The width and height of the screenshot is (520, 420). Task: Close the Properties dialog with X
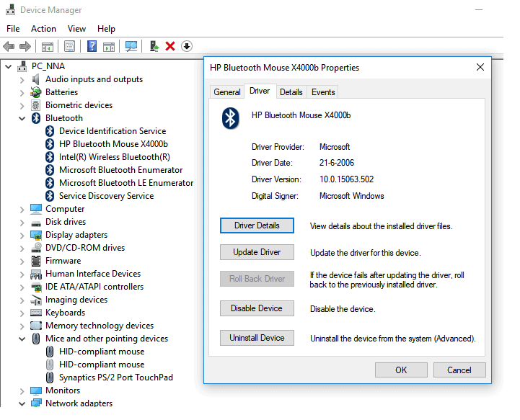(x=480, y=67)
